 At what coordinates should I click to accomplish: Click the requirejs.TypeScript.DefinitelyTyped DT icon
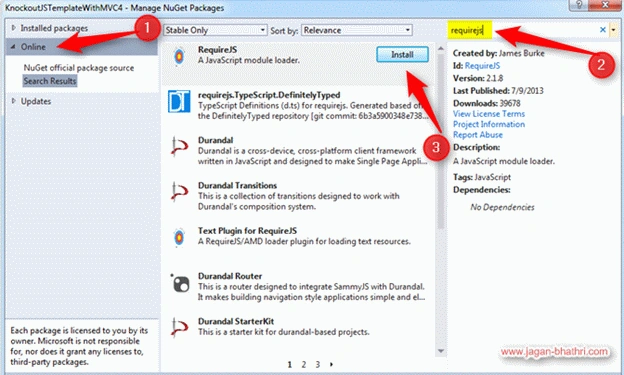tap(179, 102)
